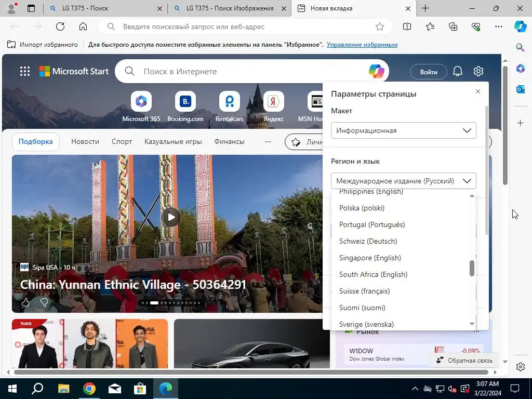Open Управление избранным link
532x399 pixels.
[362, 45]
